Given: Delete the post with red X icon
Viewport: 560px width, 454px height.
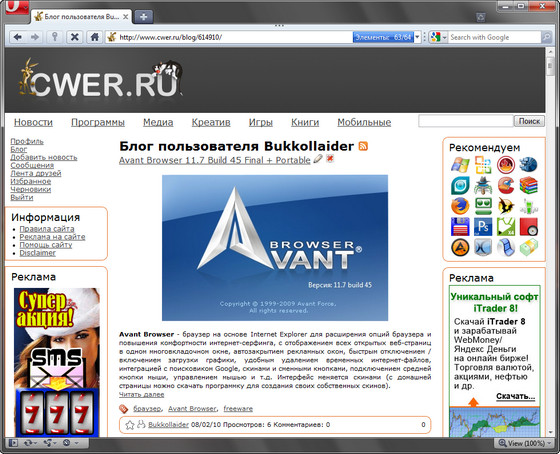Looking at the screenshot, I should tap(330, 158).
